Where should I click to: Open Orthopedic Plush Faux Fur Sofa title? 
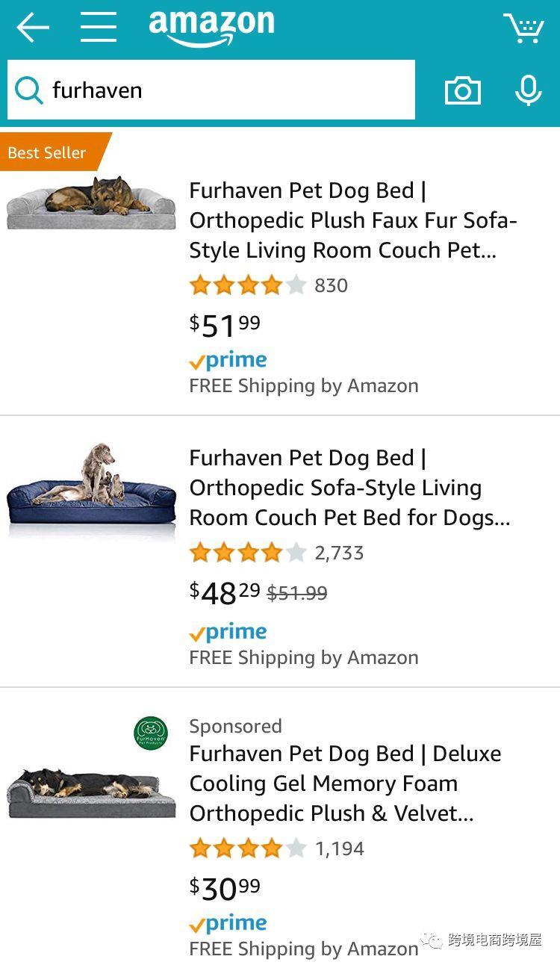pos(353,220)
